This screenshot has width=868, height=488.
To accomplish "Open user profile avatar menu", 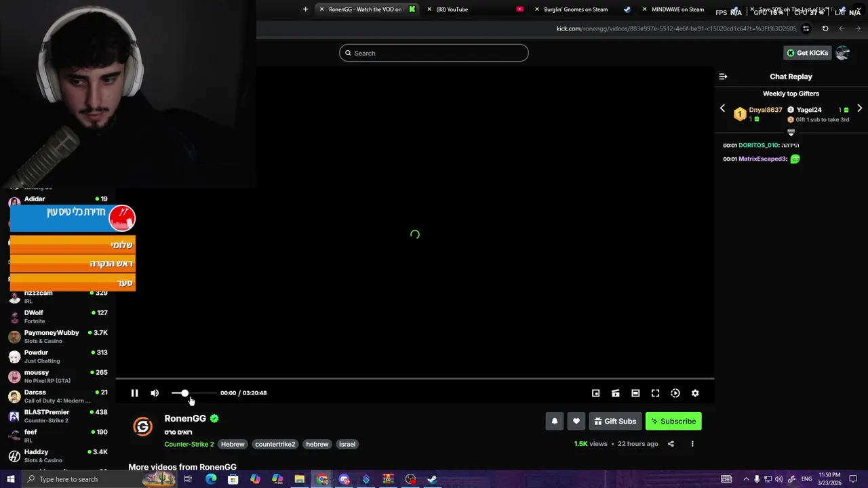I will [843, 53].
